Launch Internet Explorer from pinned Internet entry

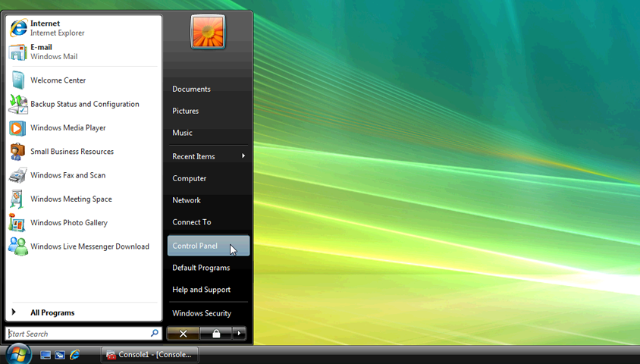pos(57,28)
